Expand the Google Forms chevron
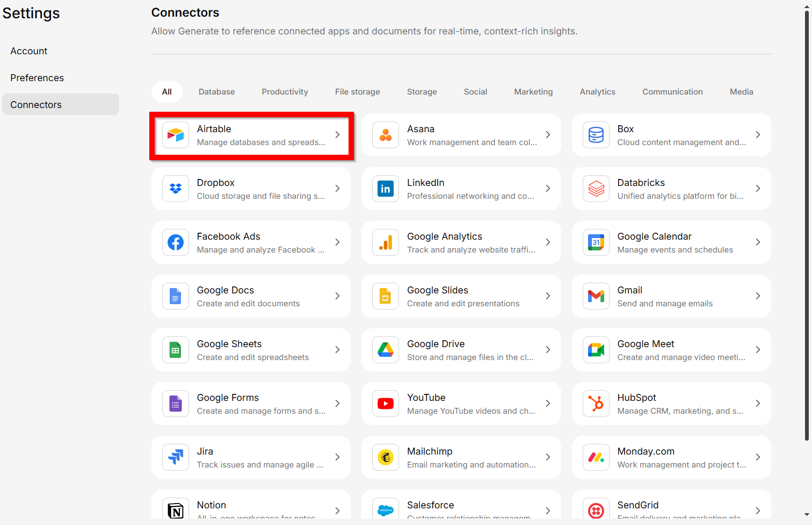This screenshot has height=525, width=812. tap(337, 404)
